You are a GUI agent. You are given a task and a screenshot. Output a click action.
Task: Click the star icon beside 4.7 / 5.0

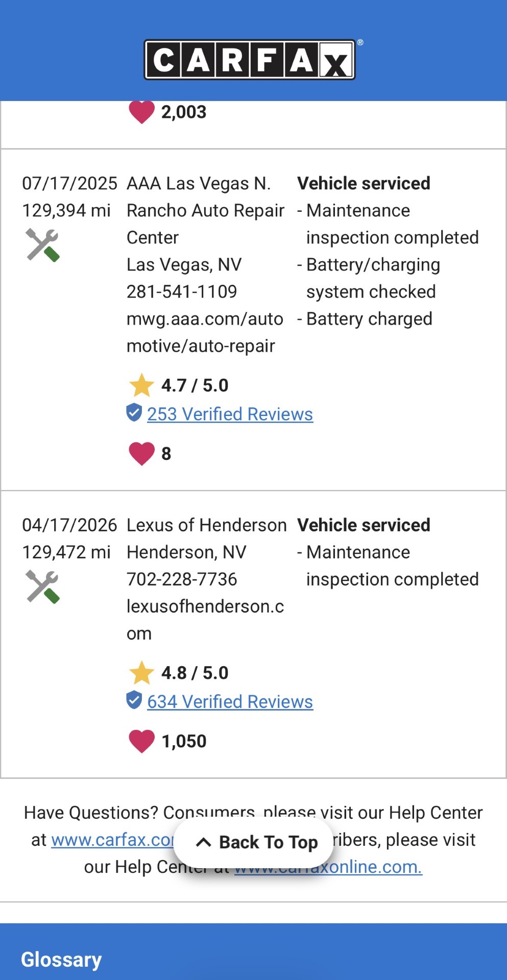coord(141,385)
